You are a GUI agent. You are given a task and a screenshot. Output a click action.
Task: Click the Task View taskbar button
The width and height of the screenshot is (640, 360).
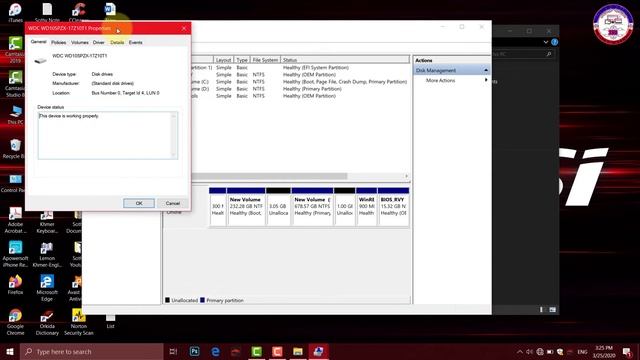click(173, 351)
